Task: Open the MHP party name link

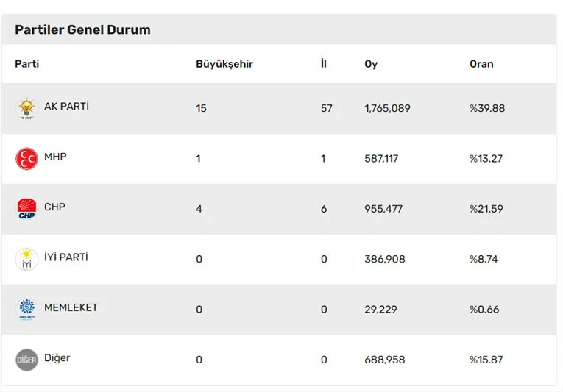Action: coord(55,157)
